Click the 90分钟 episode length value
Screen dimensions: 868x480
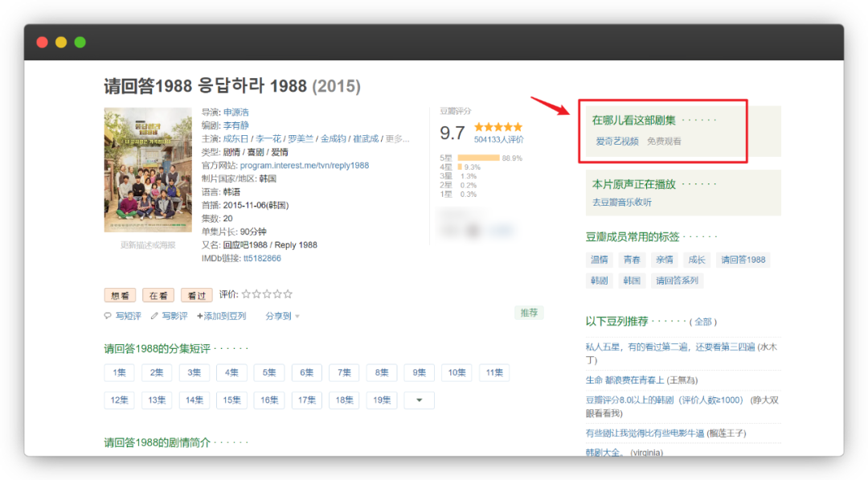[x=253, y=232]
